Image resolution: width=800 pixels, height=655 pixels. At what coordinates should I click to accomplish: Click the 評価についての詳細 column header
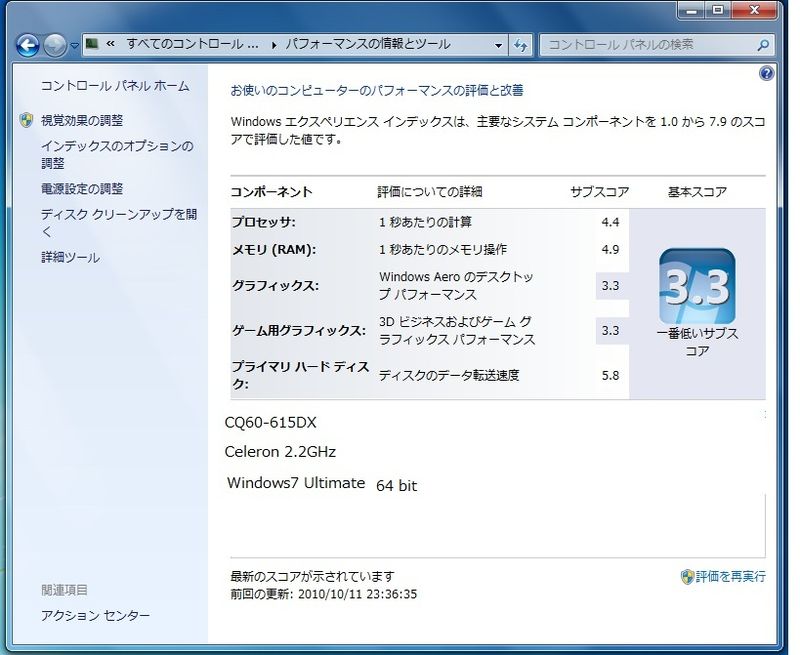430,192
